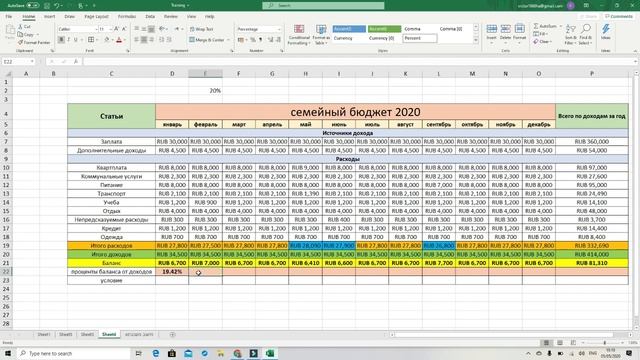
Task: Open the Data ribbon tab
Action: click(150, 16)
